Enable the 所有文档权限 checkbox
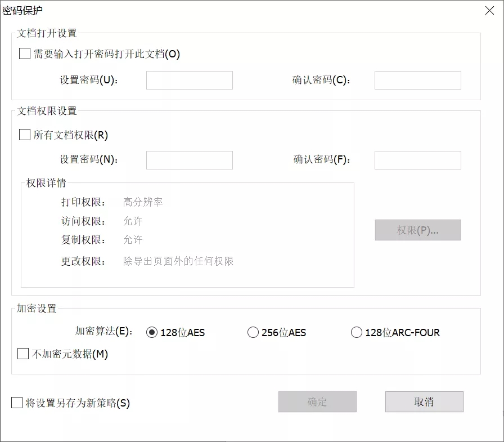The height and width of the screenshot is (442, 504). [24, 135]
